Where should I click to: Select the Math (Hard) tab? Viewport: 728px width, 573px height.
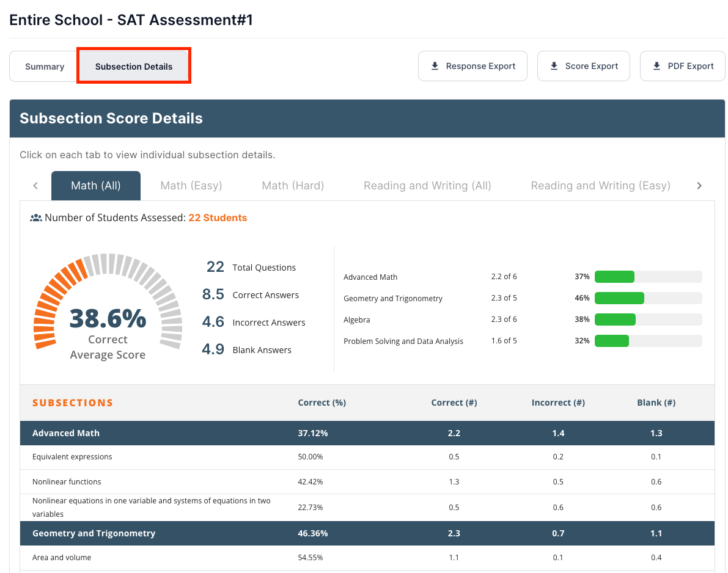point(293,186)
